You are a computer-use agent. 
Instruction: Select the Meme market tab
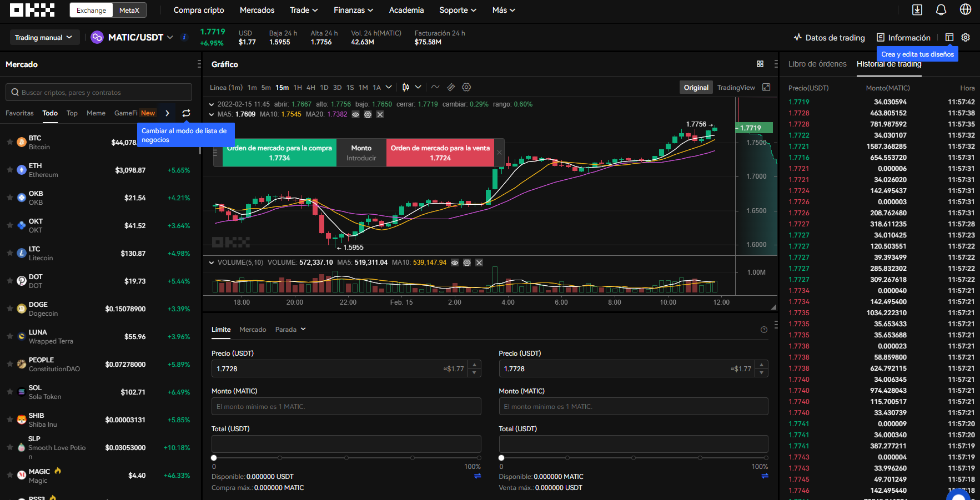pos(96,113)
